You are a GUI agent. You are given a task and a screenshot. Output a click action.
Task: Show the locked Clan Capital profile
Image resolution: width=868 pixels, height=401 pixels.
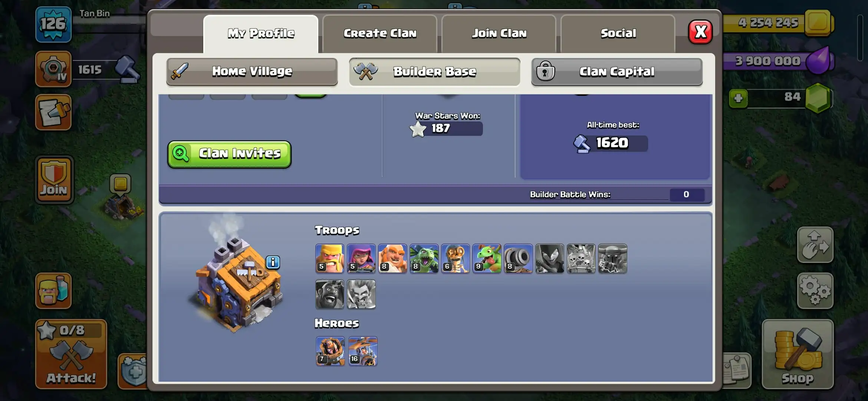(x=617, y=72)
